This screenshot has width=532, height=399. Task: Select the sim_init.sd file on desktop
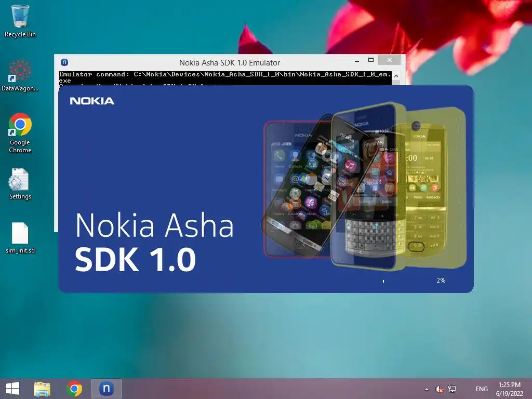click(20, 237)
